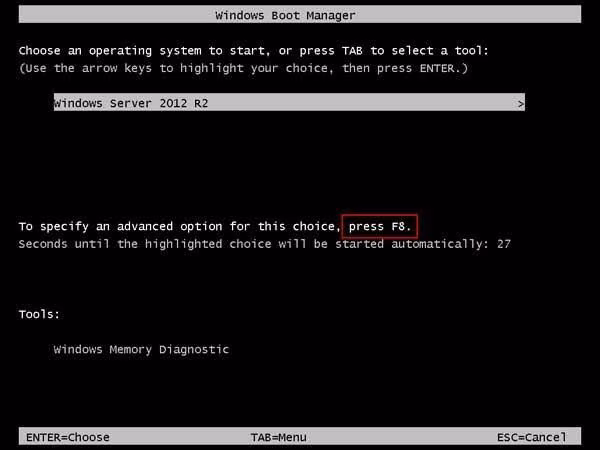The width and height of the screenshot is (600, 450).
Task: Select the Windows Server 2012 R2 entry
Action: pyautogui.click(x=289, y=103)
